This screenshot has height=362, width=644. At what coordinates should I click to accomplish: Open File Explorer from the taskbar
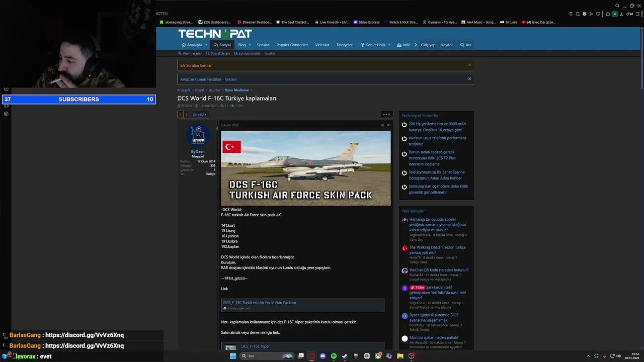pyautogui.click(x=400, y=356)
